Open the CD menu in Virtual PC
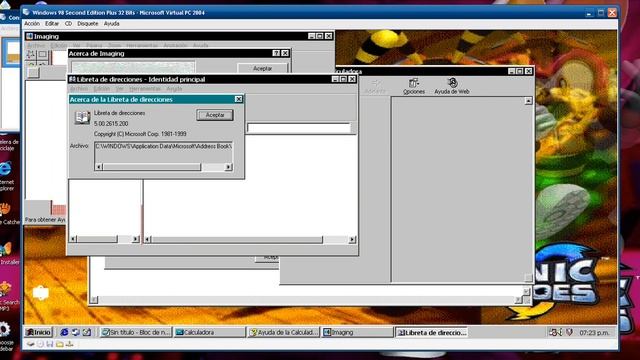 coord(68,24)
